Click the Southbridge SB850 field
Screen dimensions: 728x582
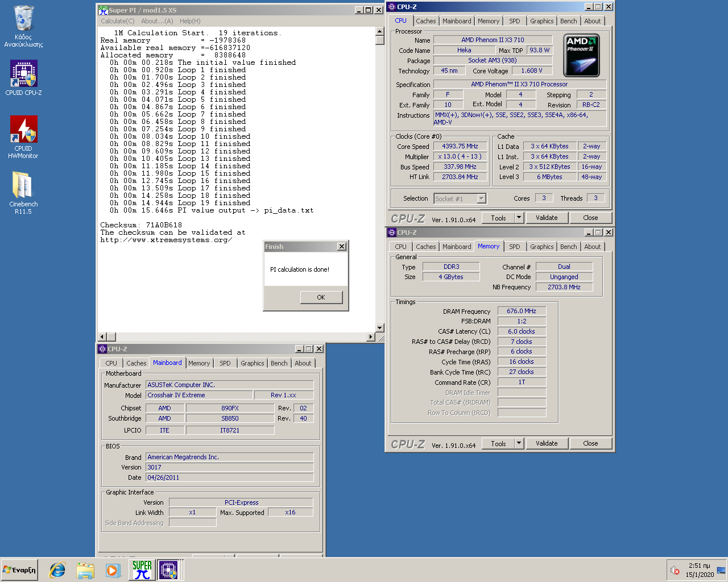coord(230,418)
